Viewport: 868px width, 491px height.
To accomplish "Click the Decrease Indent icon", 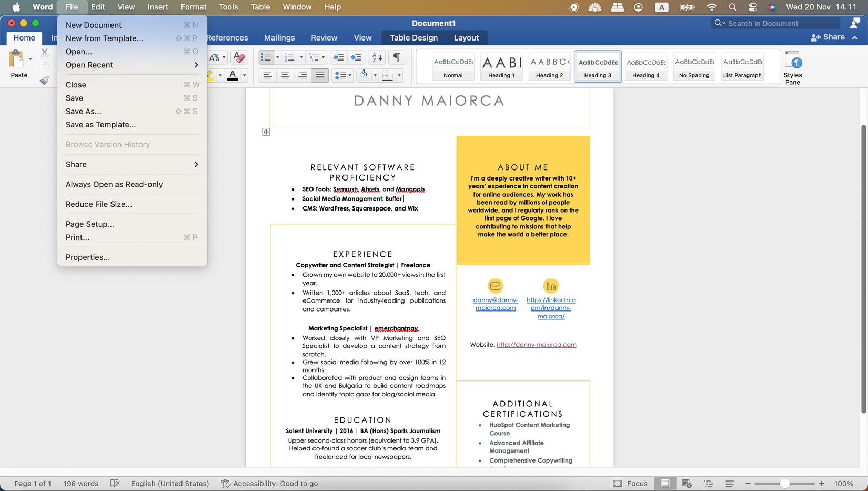I will tap(339, 57).
